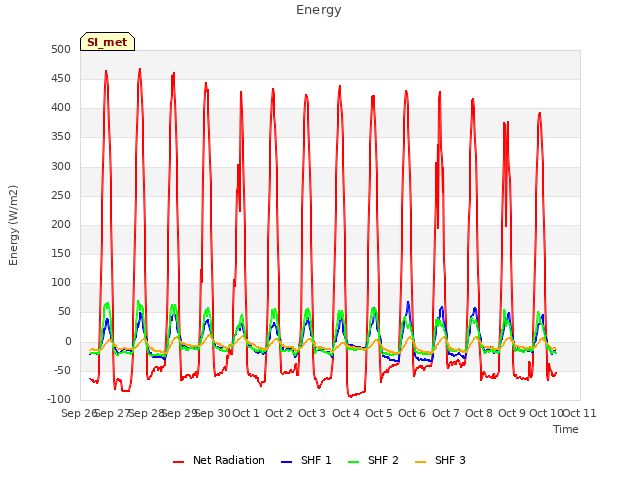Viewport: 640px width, 480px height.
Task: Click the -100 y-axis tick label
Action: pyautogui.click(x=59, y=400)
